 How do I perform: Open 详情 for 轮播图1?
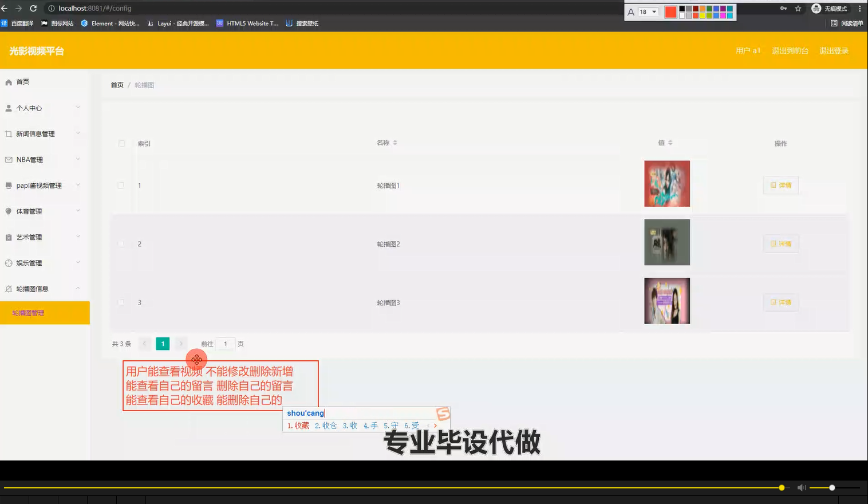(780, 185)
